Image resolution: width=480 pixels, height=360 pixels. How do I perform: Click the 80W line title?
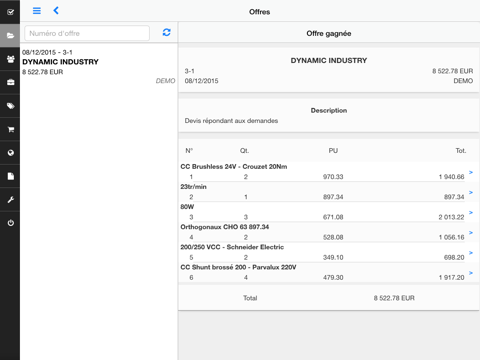pyautogui.click(x=187, y=207)
